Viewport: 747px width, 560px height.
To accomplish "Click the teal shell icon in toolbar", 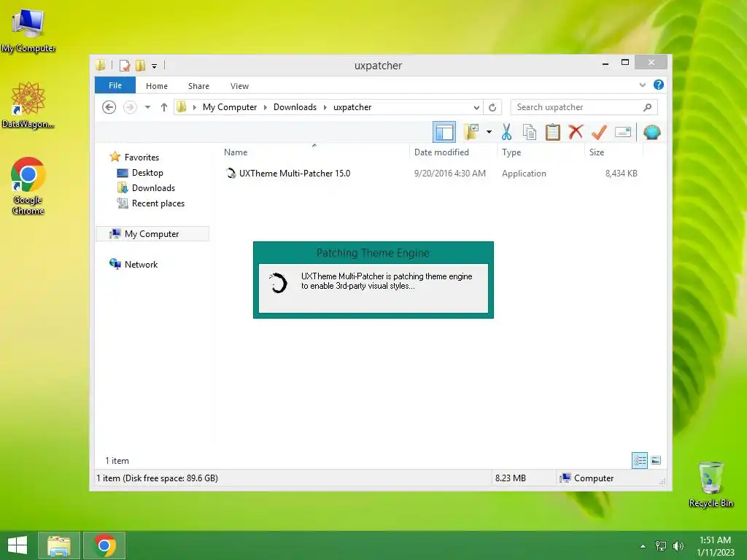I will 651,132.
